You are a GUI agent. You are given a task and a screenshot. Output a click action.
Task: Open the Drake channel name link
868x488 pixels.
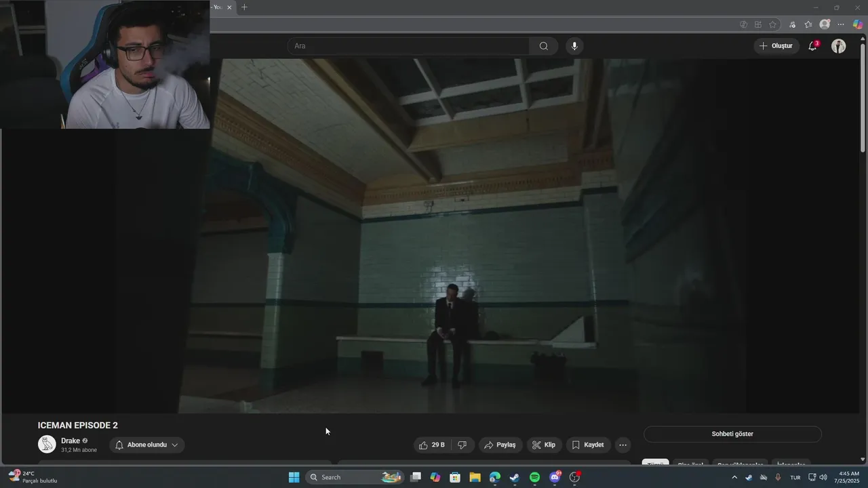tap(71, 441)
